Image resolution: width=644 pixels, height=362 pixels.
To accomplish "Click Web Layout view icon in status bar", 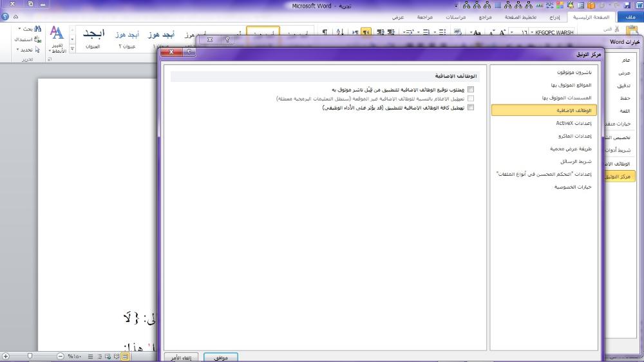I will [108, 357].
